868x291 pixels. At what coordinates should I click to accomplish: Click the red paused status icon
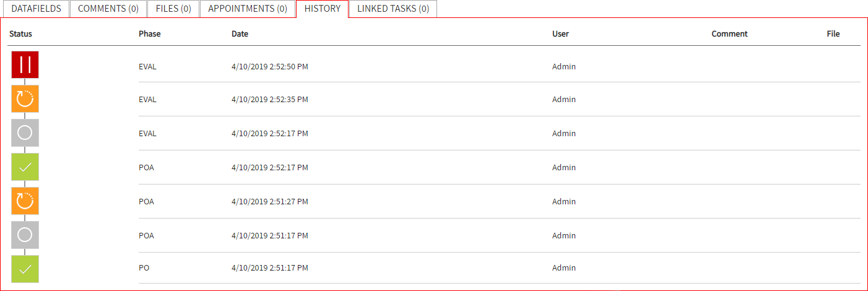[x=25, y=65]
